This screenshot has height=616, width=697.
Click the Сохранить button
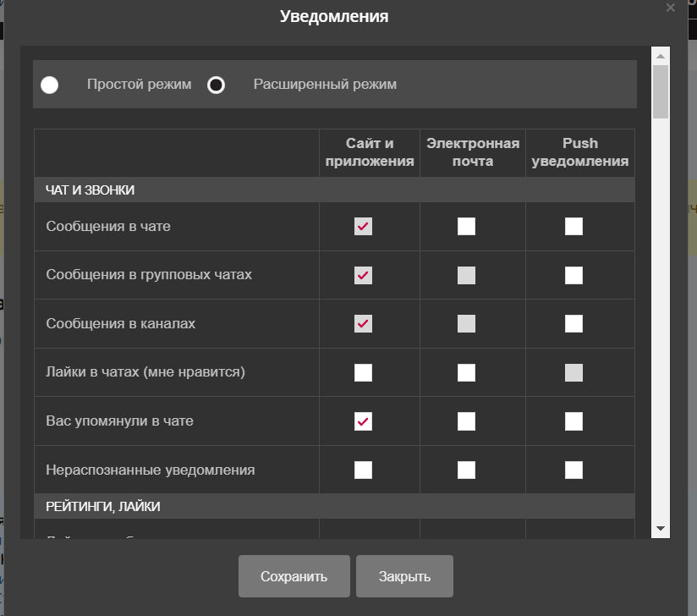[x=294, y=576]
